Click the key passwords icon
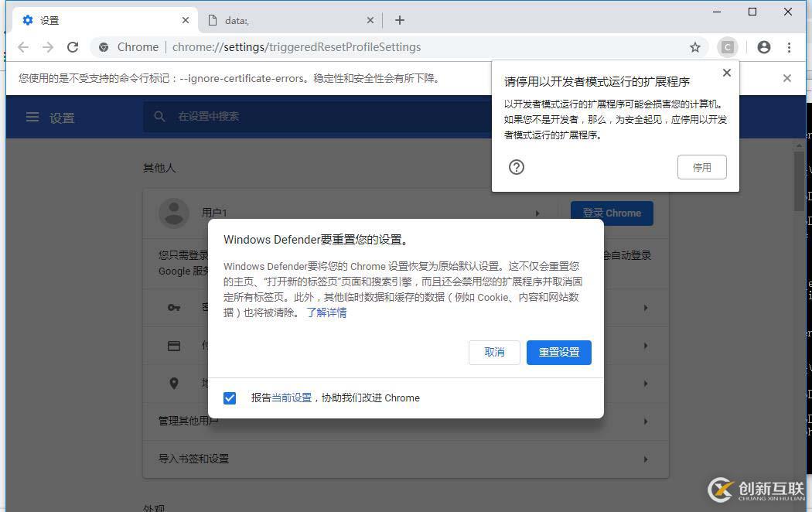This screenshot has width=812, height=512. point(174,308)
